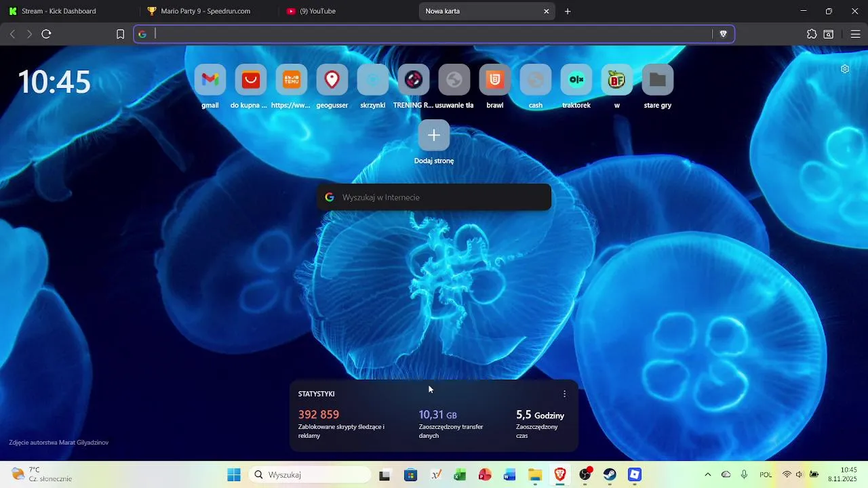868x488 pixels.
Task: Open Roblox from the taskbar
Action: (635, 474)
